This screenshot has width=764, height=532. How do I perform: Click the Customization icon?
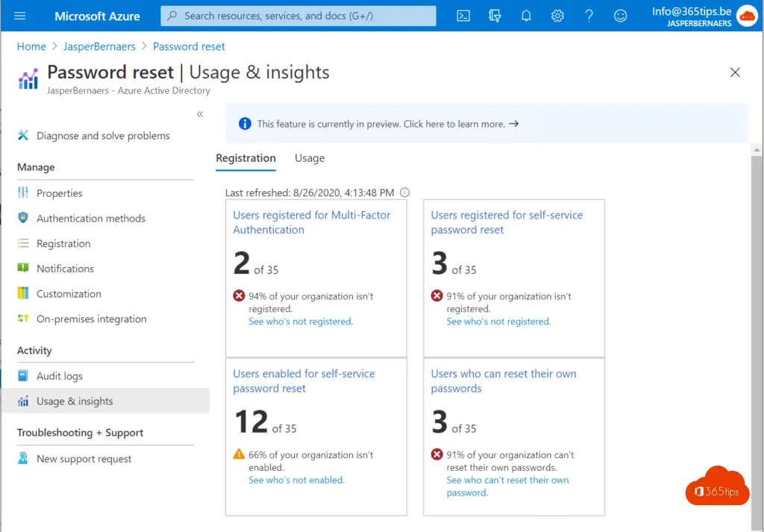tap(23, 293)
